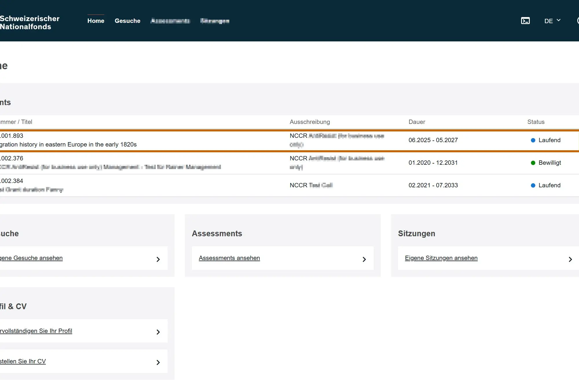Expand the DE language dropdown
Screen dimensions: 579x392
pos(552,21)
